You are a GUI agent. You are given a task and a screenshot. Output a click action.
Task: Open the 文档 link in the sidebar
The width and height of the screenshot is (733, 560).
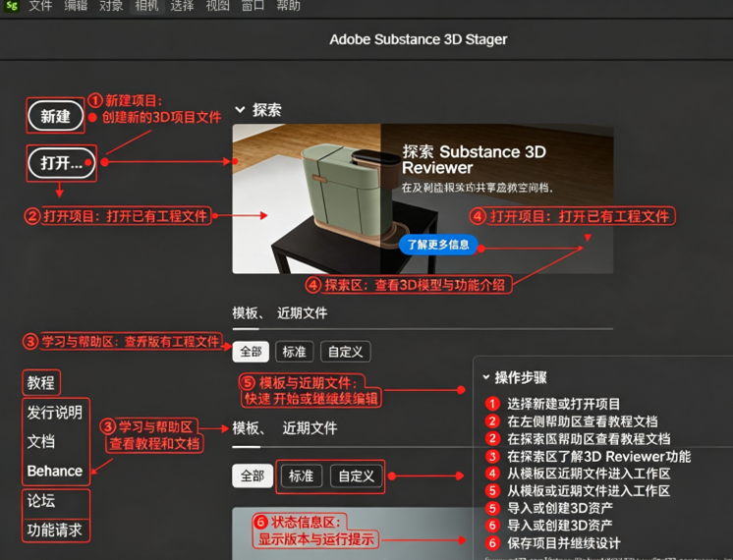pos(40,441)
